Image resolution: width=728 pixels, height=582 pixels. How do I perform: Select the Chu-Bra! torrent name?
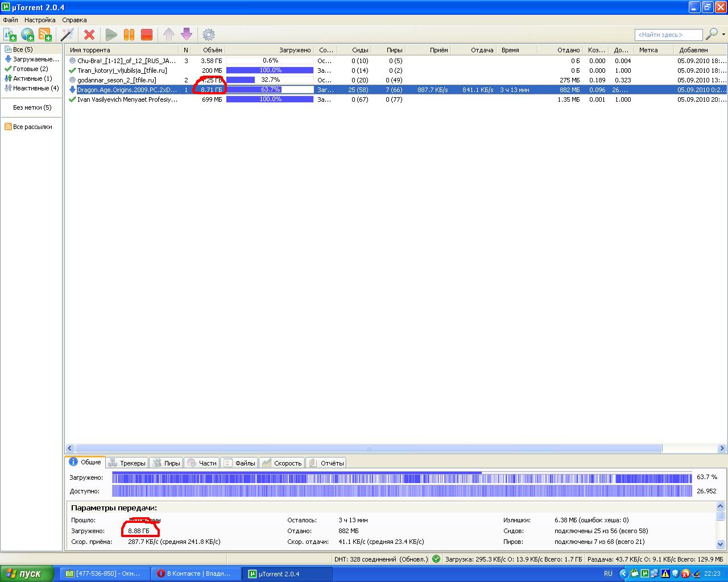pos(127,61)
